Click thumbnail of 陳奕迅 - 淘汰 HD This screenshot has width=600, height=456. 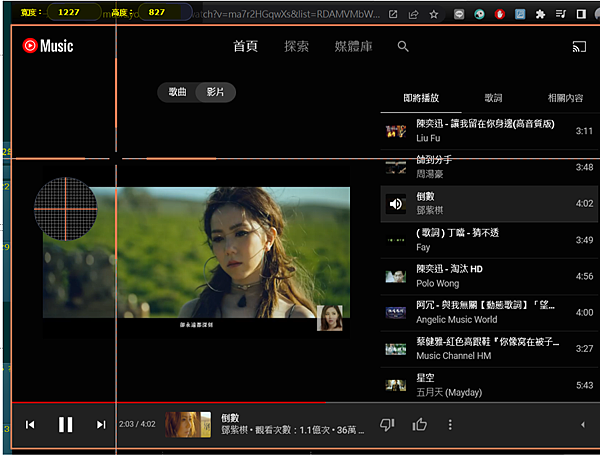click(x=396, y=277)
